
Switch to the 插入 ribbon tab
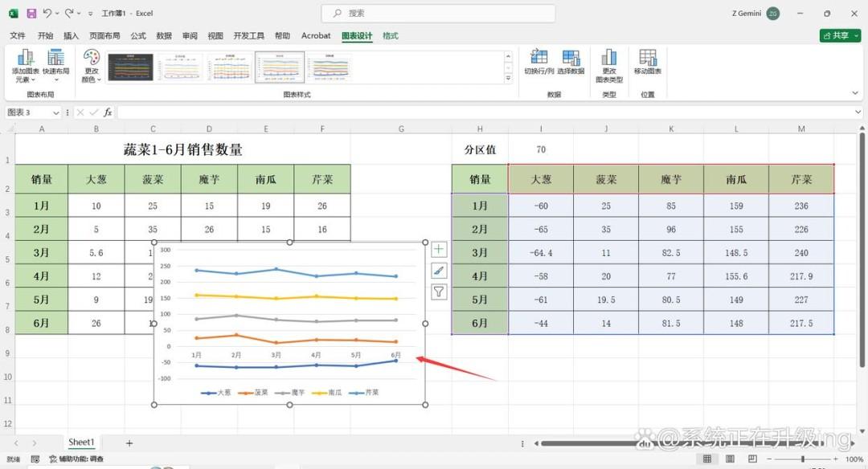point(72,35)
